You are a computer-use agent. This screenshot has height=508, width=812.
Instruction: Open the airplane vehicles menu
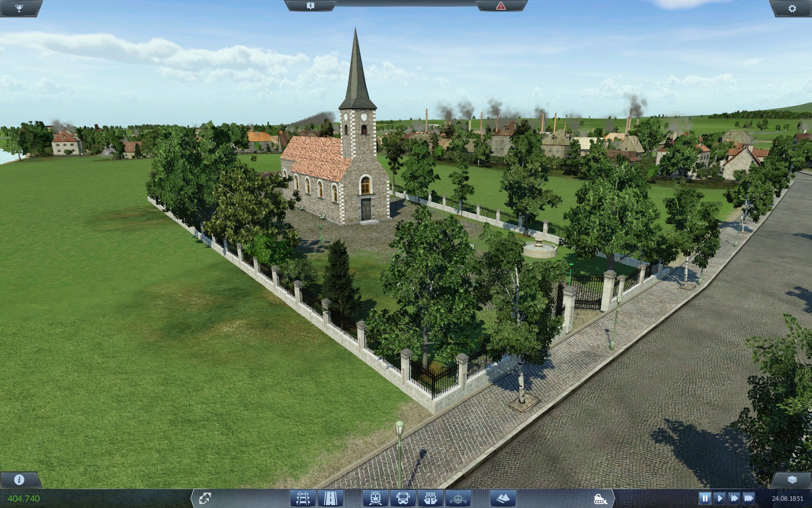click(x=458, y=498)
